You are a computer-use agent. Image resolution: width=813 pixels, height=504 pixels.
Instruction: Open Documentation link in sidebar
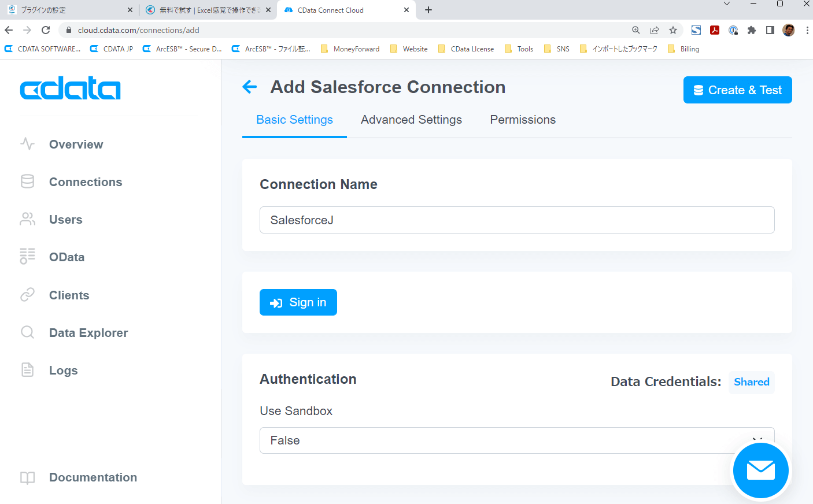tap(93, 477)
